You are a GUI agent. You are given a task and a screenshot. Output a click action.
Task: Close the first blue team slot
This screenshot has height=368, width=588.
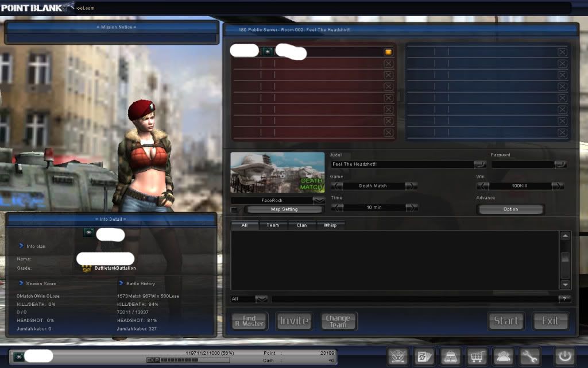click(562, 52)
